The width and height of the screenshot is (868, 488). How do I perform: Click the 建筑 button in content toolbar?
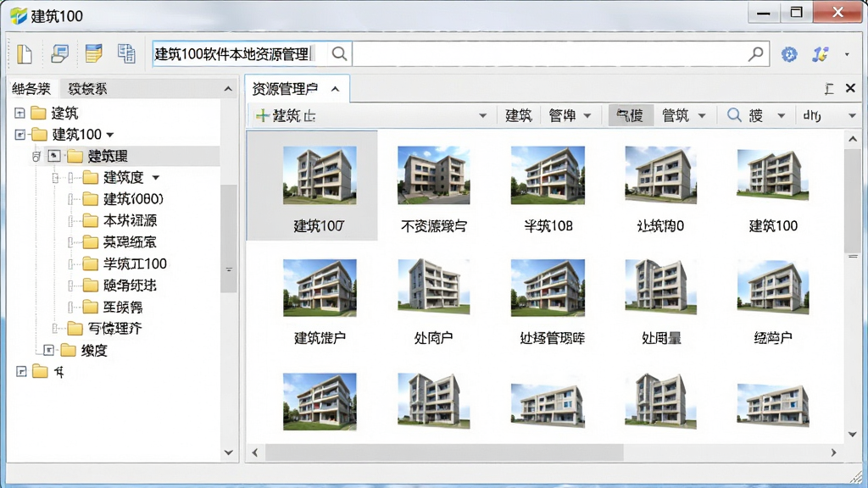click(x=519, y=115)
